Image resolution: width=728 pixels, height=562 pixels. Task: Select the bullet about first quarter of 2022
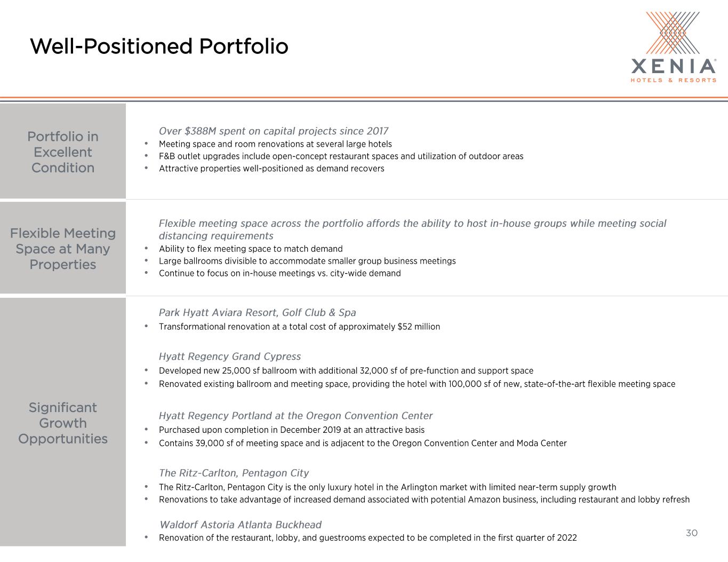[x=368, y=538]
